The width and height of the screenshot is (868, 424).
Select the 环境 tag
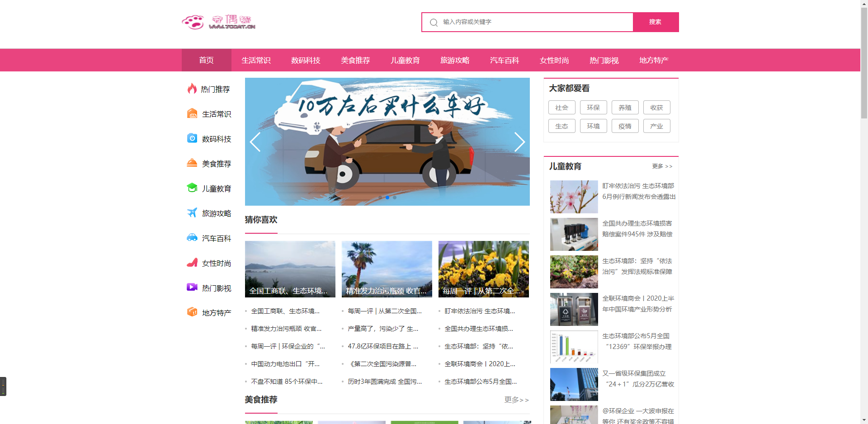coord(594,126)
